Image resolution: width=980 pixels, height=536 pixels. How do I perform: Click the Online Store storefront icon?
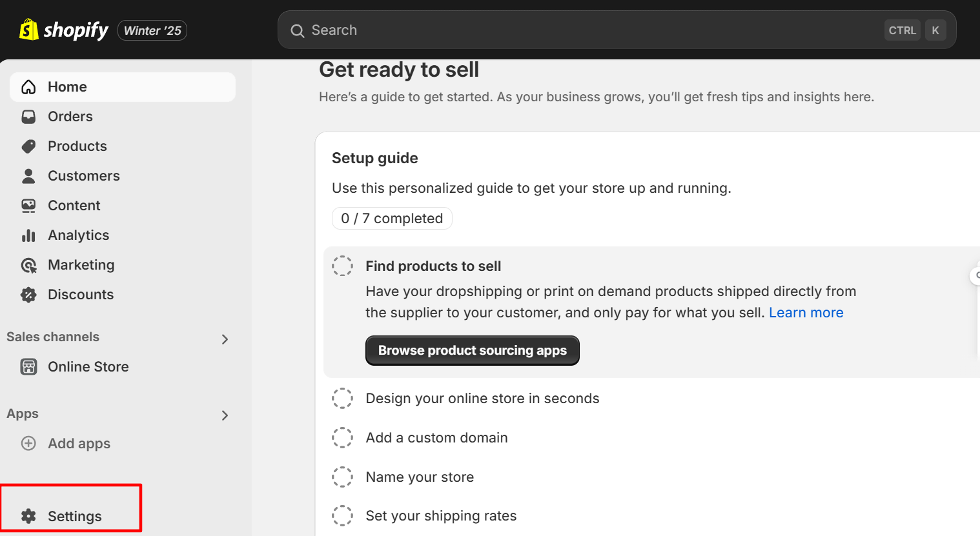[28, 367]
